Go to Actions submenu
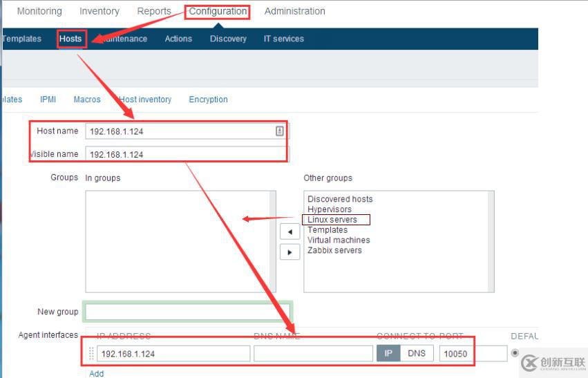The width and height of the screenshot is (588, 378). [x=178, y=39]
